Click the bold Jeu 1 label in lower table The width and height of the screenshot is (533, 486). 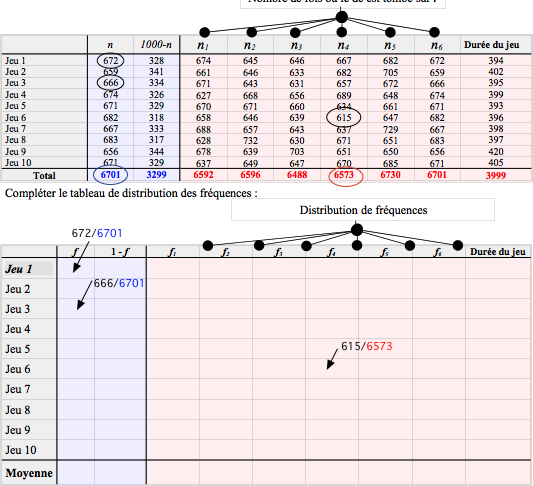(19, 269)
